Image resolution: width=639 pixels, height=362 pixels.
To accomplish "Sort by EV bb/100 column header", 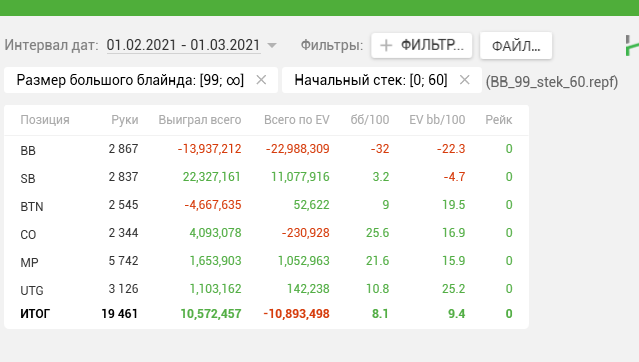I will click(437, 120).
